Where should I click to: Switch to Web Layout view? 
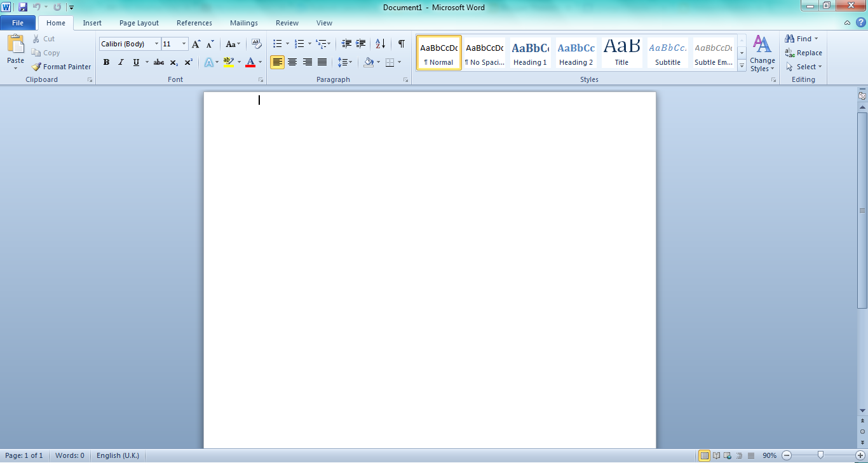tap(728, 455)
